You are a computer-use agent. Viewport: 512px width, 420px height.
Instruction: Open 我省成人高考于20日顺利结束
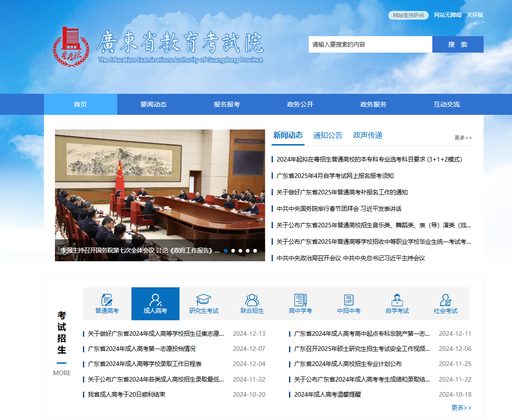pyautogui.click(x=126, y=394)
